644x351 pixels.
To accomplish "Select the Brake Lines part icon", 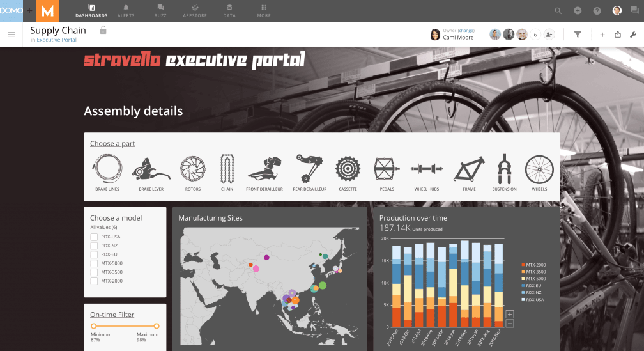I will click(107, 169).
